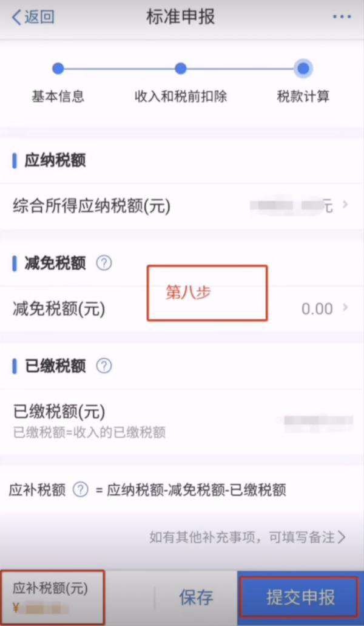Tap help icon beside 已缴税额 heading
This screenshot has height=626, width=364.
tap(104, 366)
